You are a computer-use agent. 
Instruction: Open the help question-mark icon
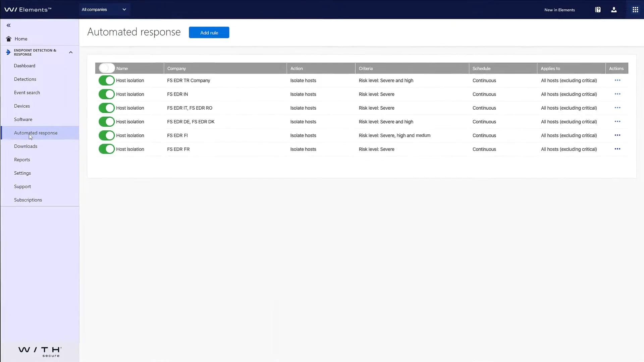[598, 10]
